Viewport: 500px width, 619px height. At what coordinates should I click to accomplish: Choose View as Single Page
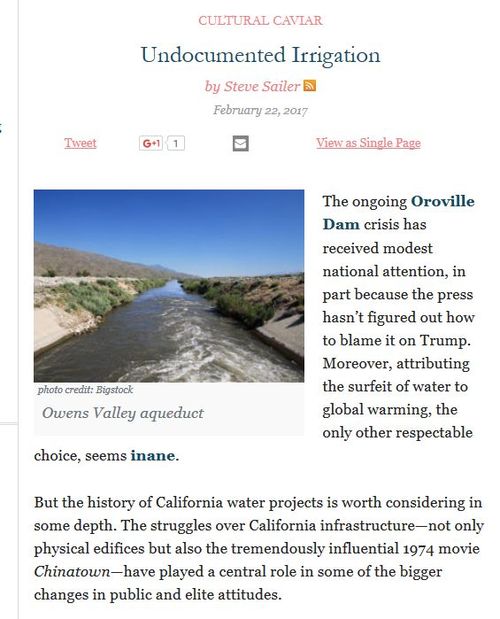click(368, 143)
